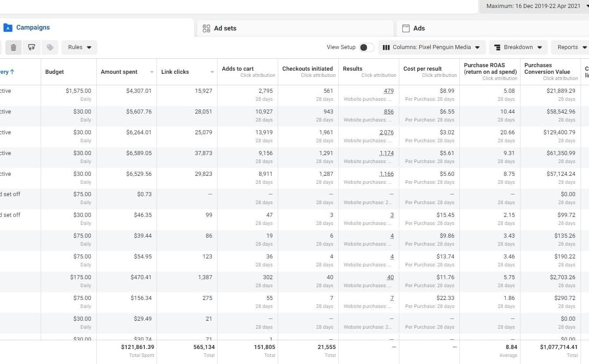The image size is (589, 364).
Task: Click the tag label icon
Action: [50, 47]
